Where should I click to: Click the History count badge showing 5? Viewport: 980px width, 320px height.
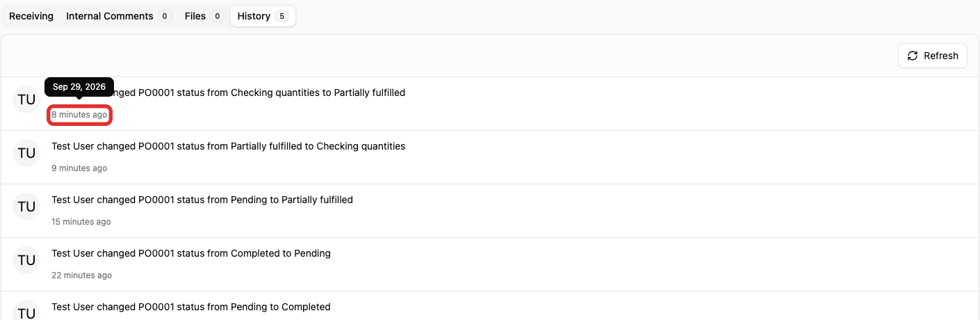point(281,16)
